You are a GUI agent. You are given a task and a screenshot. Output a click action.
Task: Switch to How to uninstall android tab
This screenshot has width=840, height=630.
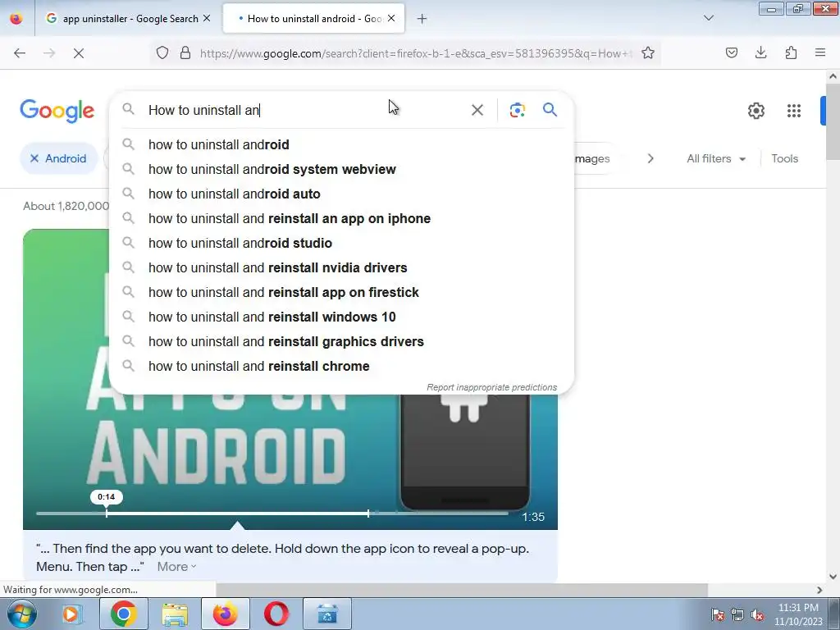[x=313, y=19]
